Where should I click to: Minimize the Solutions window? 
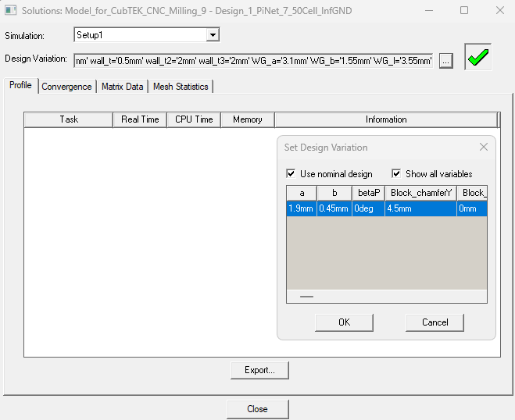[x=429, y=10]
